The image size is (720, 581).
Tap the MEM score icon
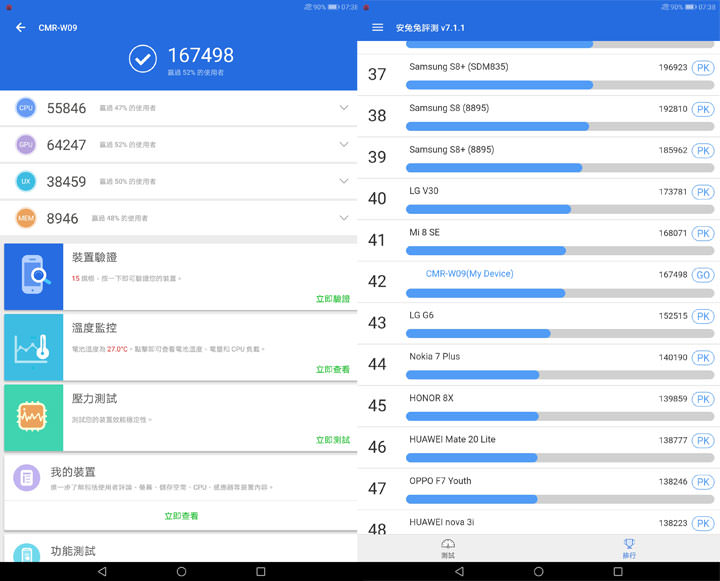(26, 218)
